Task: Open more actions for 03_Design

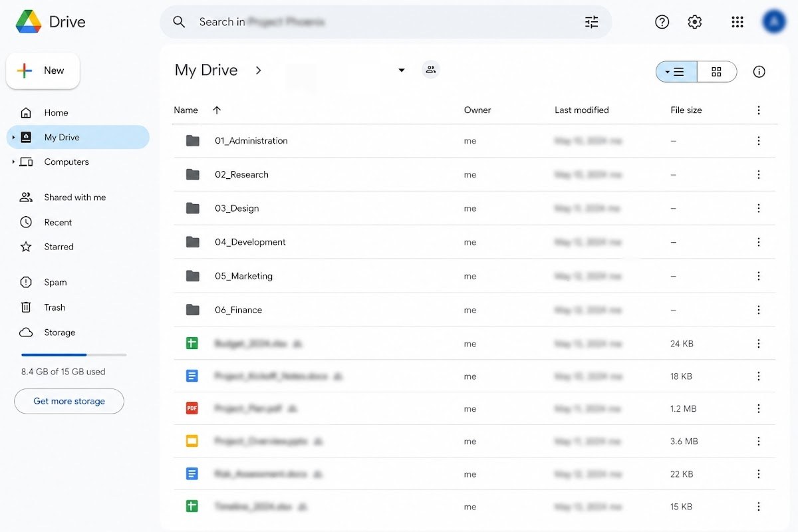Action: tap(759, 209)
